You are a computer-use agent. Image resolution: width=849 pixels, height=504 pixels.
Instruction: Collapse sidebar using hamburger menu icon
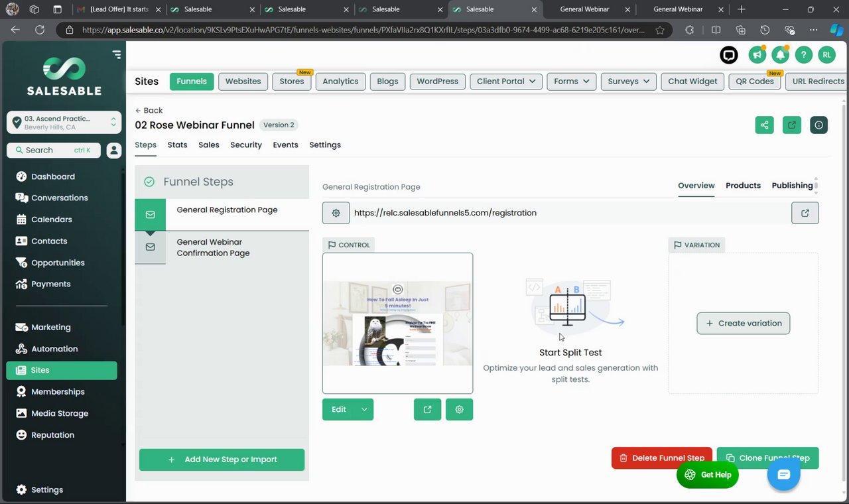(x=117, y=54)
